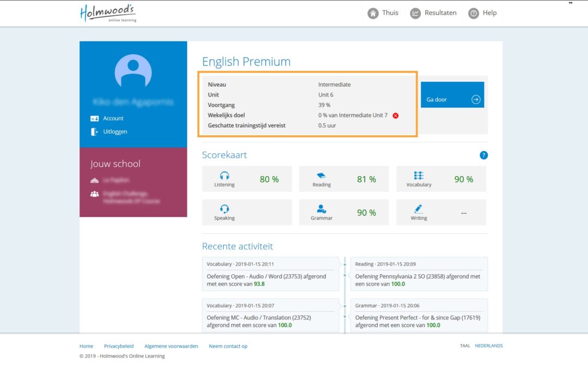Screen dimensions: 588x368
Task: Click the Reading 2019-01-15 20:09 timestamp
Action: click(385, 264)
